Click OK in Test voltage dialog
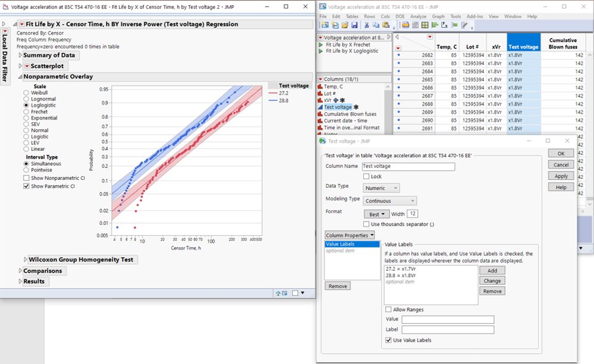 tap(561, 154)
